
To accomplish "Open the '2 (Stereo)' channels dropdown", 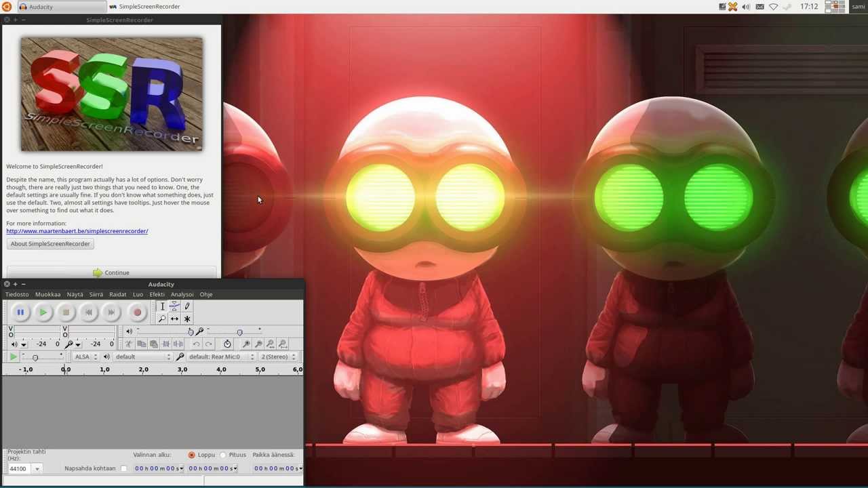I will point(278,357).
